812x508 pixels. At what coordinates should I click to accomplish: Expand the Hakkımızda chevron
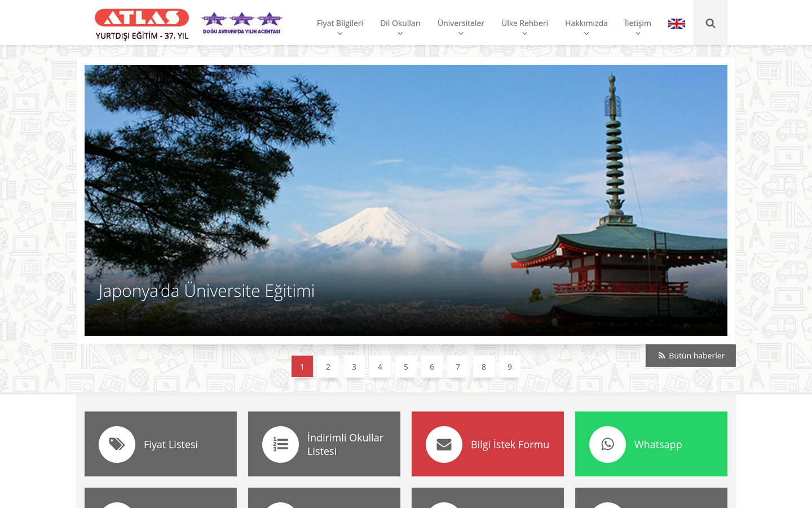[x=586, y=34]
